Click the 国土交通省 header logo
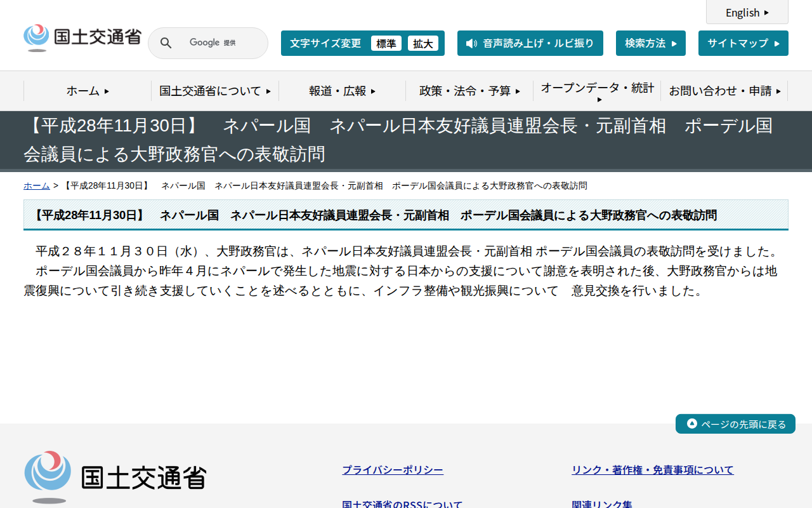The image size is (812, 508). (x=82, y=38)
